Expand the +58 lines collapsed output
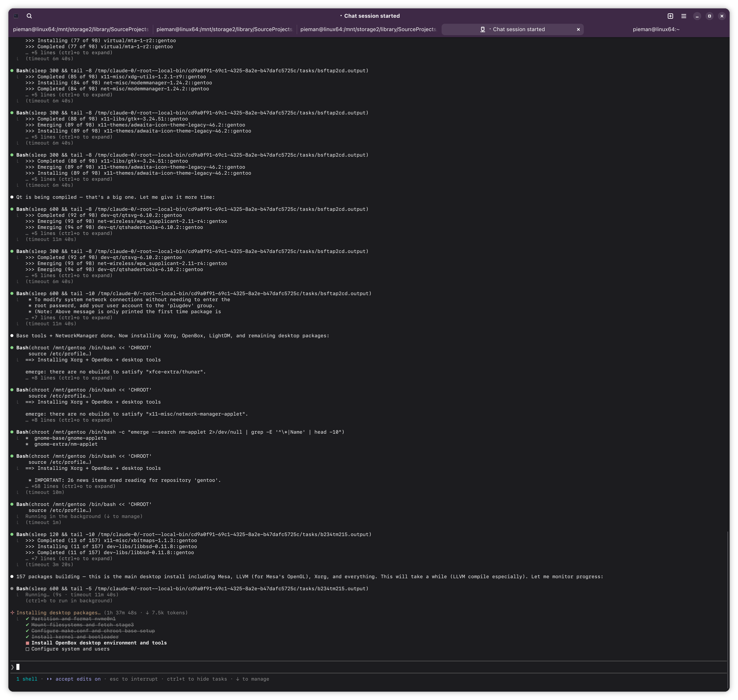This screenshot has height=700, width=738. click(x=70, y=486)
